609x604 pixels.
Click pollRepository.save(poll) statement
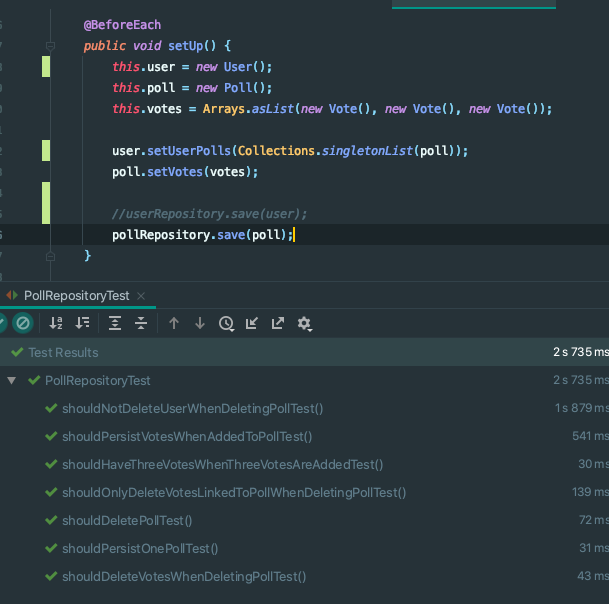point(202,235)
